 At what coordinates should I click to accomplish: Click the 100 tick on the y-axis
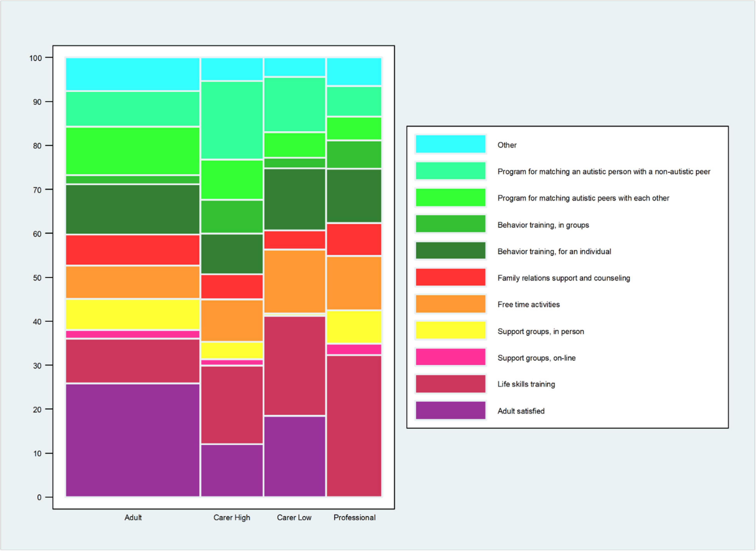(x=36, y=58)
